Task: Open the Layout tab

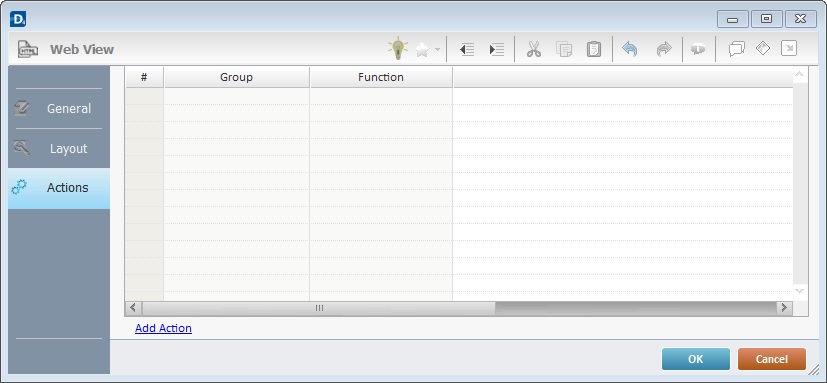Action: (59, 148)
